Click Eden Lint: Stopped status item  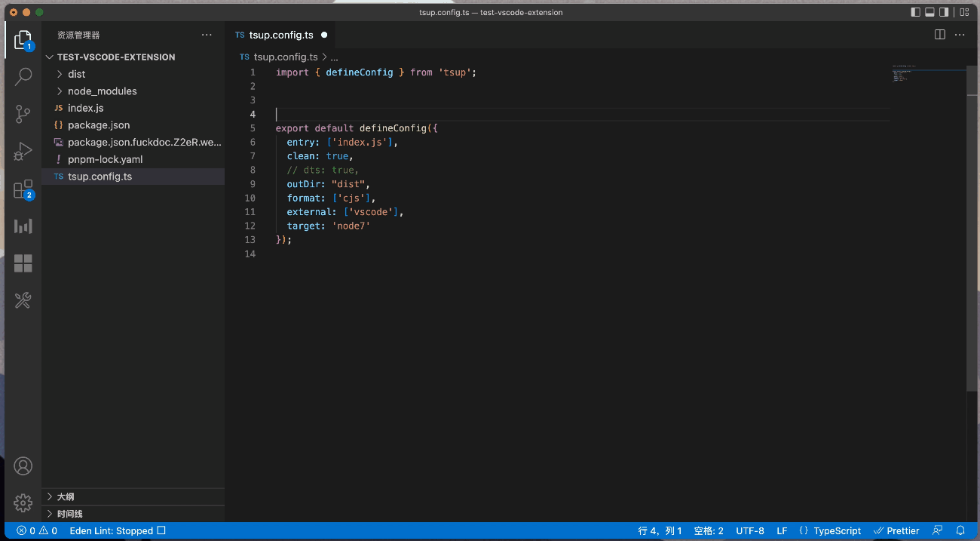117,530
